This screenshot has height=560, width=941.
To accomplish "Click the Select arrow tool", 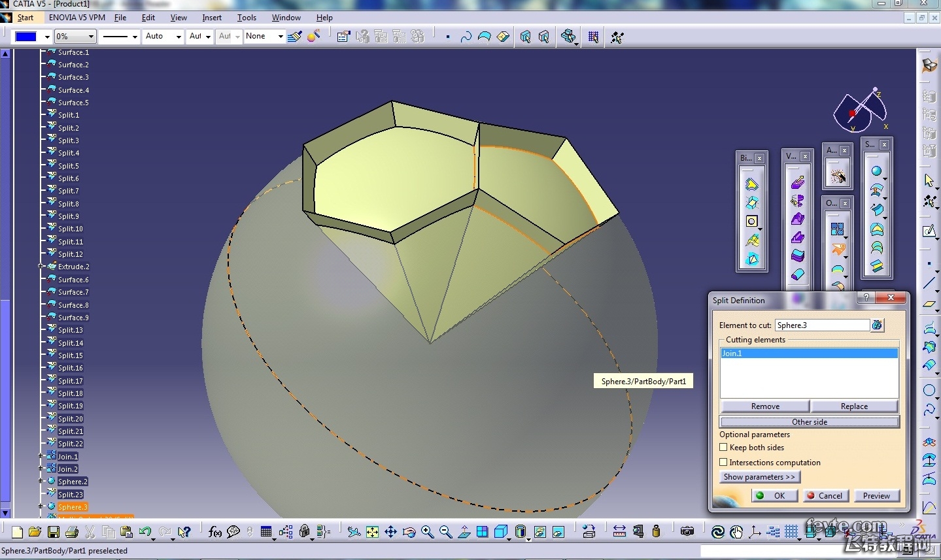I will (929, 180).
